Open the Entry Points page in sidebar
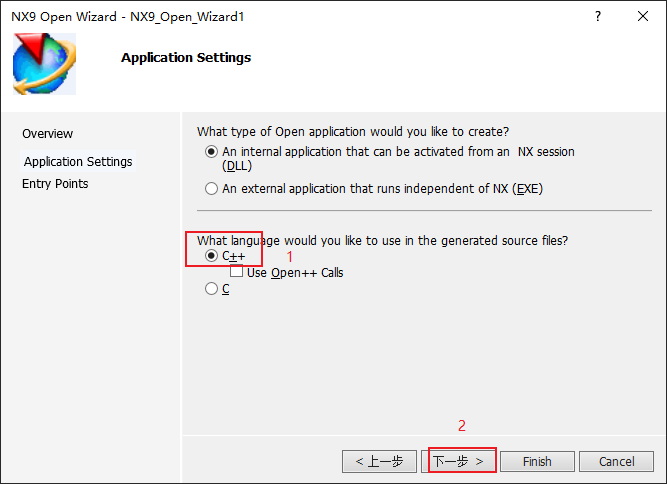Image resolution: width=667 pixels, height=484 pixels. [55, 184]
